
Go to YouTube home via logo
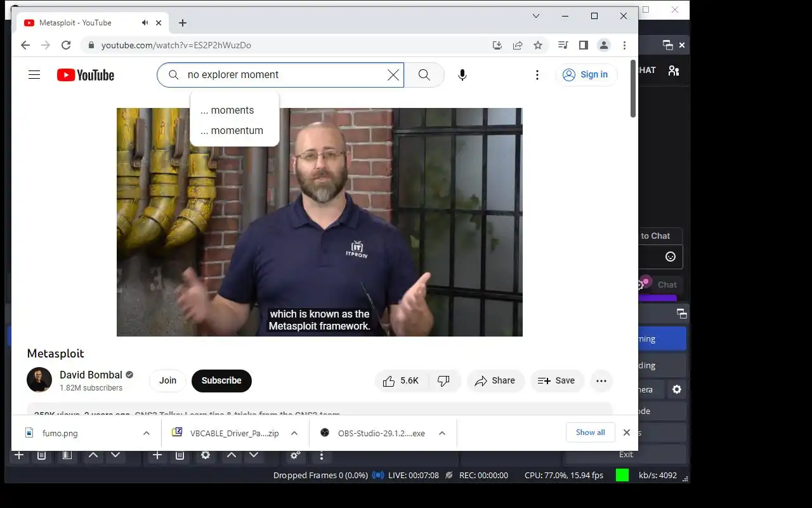point(86,75)
